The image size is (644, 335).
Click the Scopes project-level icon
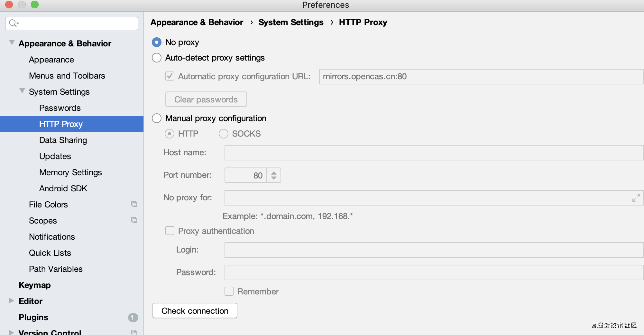(134, 220)
